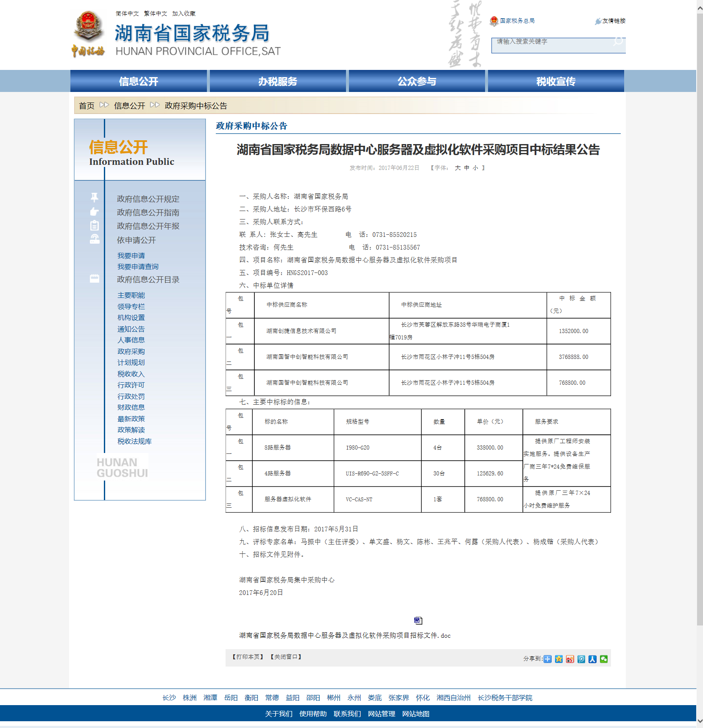Open 政府采购 link in sidebar
This screenshot has width=703, height=728.
[131, 351]
